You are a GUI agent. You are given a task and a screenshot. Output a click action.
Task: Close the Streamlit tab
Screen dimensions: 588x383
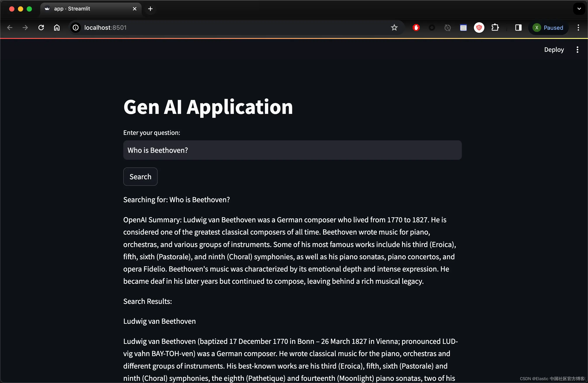[135, 9]
